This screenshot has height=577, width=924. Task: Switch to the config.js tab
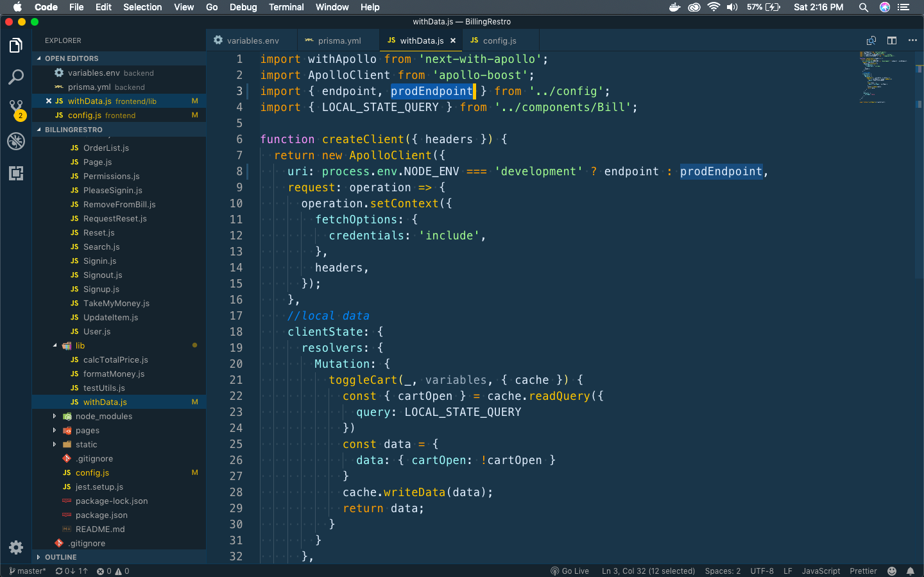[499, 40]
